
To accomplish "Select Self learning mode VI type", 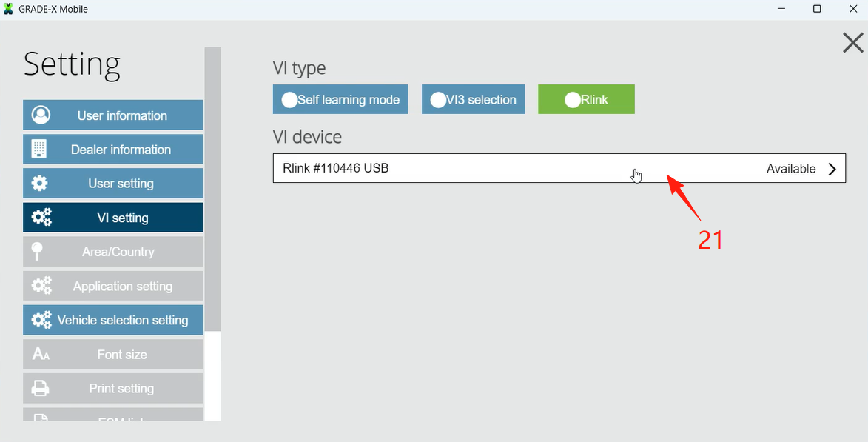I will [340, 100].
